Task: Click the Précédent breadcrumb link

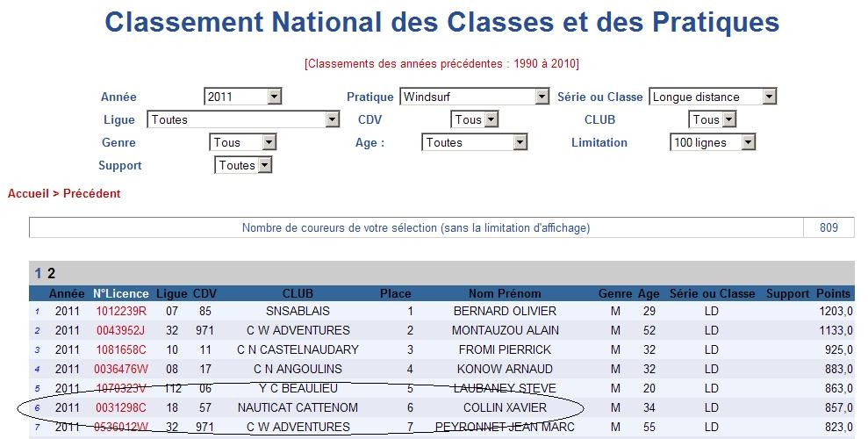Action: pos(91,193)
